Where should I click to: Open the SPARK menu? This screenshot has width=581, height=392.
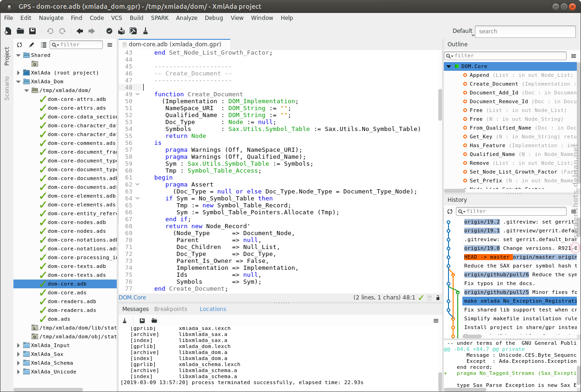(160, 18)
